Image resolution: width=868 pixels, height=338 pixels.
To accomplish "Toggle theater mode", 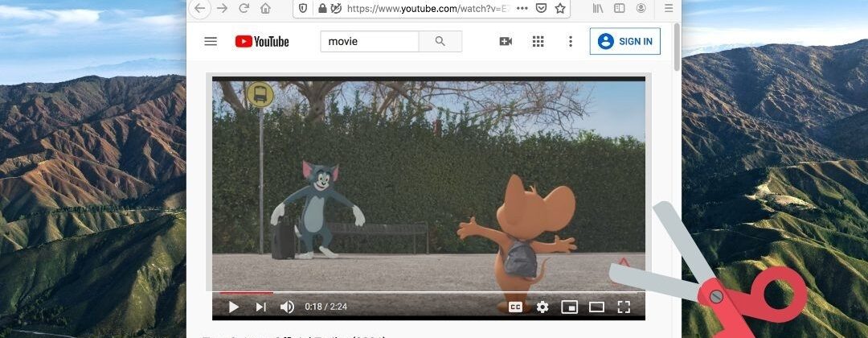I will click(x=596, y=307).
